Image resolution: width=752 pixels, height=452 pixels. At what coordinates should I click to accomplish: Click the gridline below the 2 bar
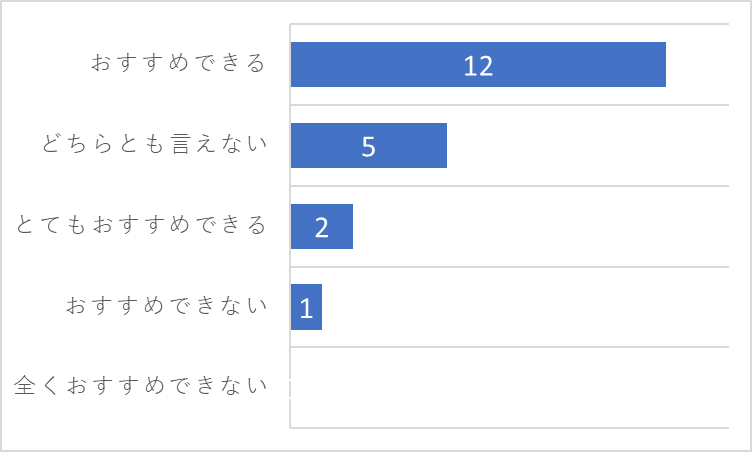tap(509, 267)
